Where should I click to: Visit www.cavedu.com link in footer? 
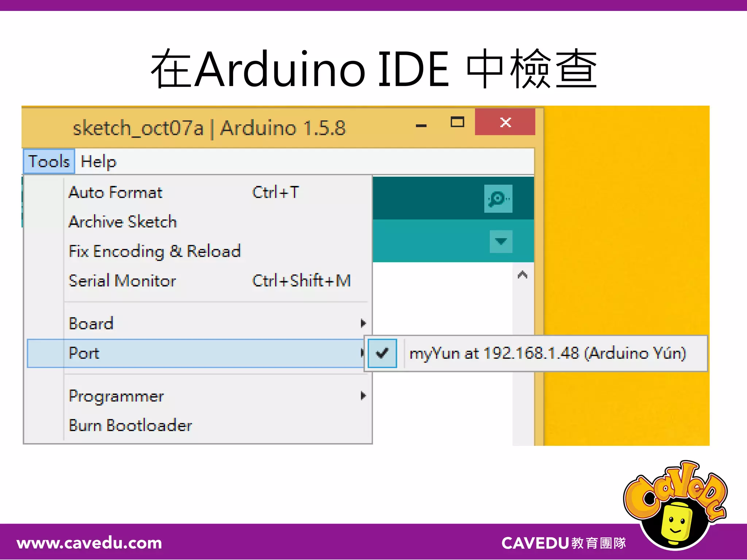click(x=89, y=543)
